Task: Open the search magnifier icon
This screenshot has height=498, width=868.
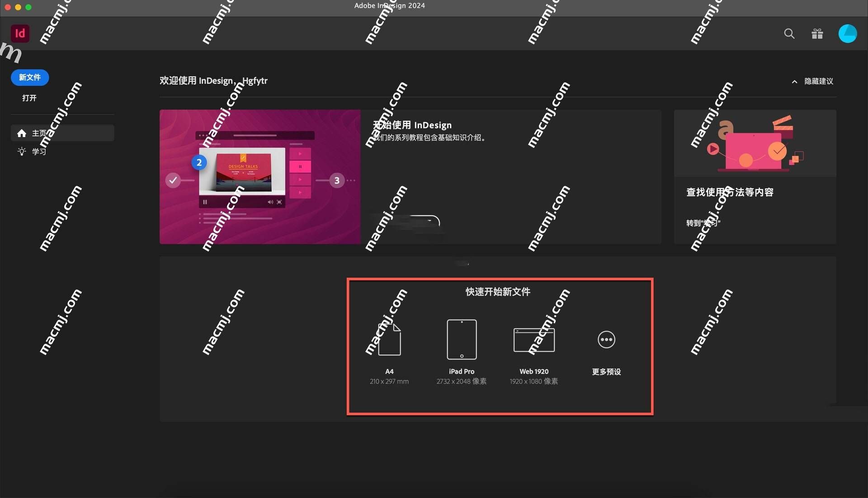Action: [789, 33]
